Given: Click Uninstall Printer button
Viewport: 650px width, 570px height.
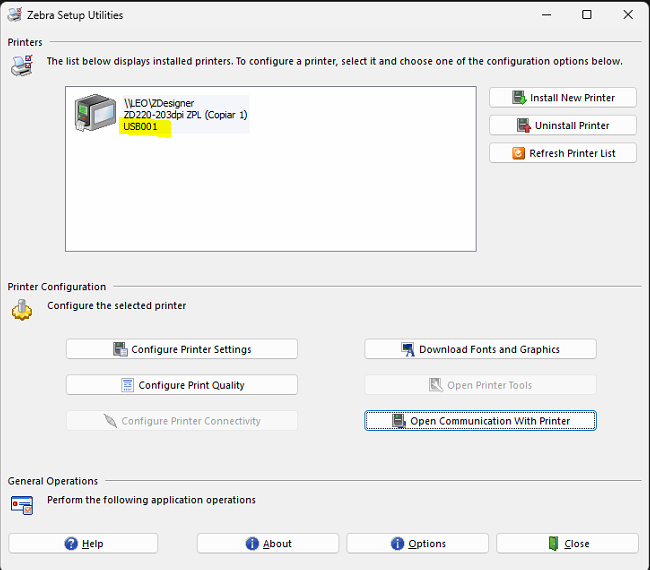Looking at the screenshot, I should tap(563, 126).
